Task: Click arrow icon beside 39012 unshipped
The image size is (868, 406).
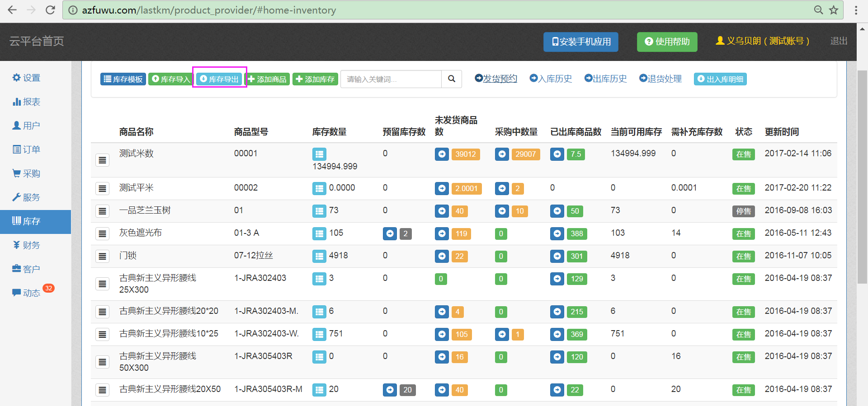Action: (442, 154)
